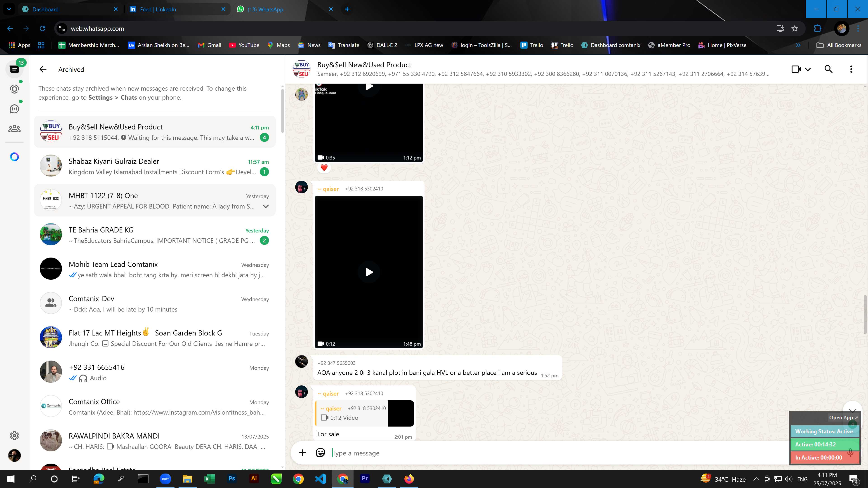This screenshot has width=868, height=488.
Task: Search within the Buy&$ell chat
Action: point(829,69)
